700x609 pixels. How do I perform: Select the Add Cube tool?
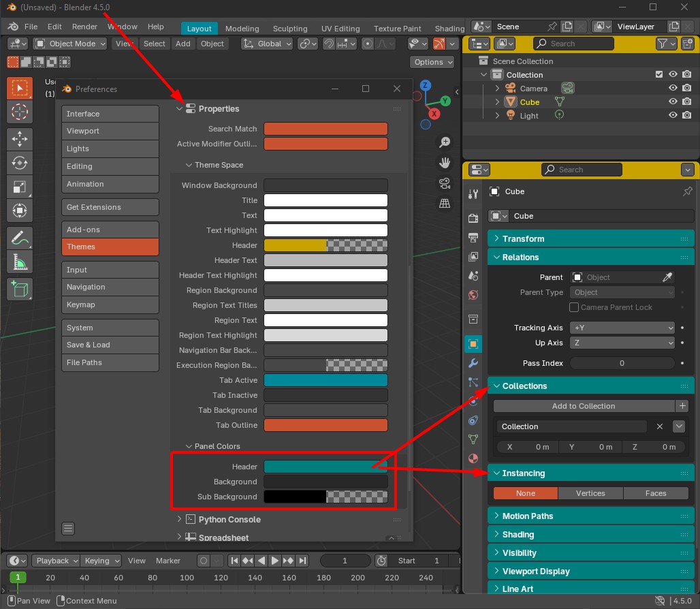coord(19,289)
